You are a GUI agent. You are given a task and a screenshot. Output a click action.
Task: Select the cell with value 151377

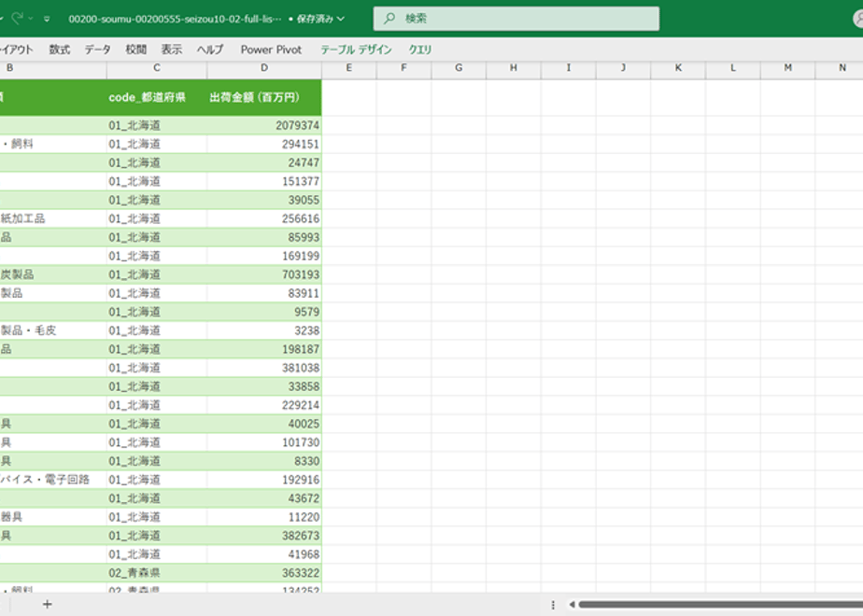point(264,181)
